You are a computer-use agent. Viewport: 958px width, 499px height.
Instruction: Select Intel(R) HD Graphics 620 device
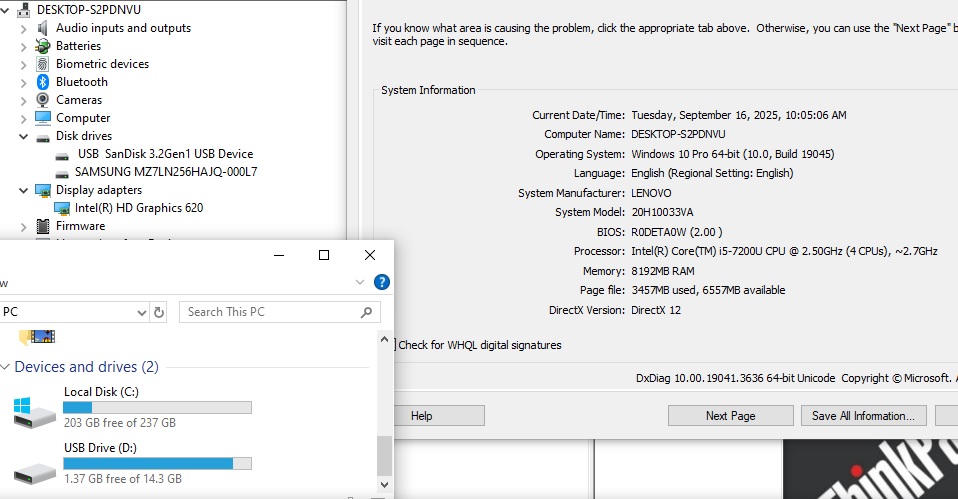pos(138,208)
